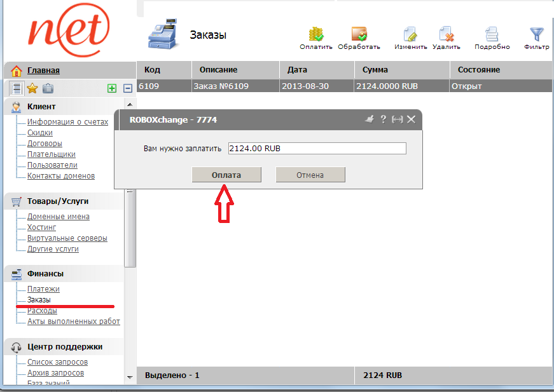Viewport: 554px width, 392px height.
Task: Open the Фильтр funnel icon
Action: click(537, 34)
